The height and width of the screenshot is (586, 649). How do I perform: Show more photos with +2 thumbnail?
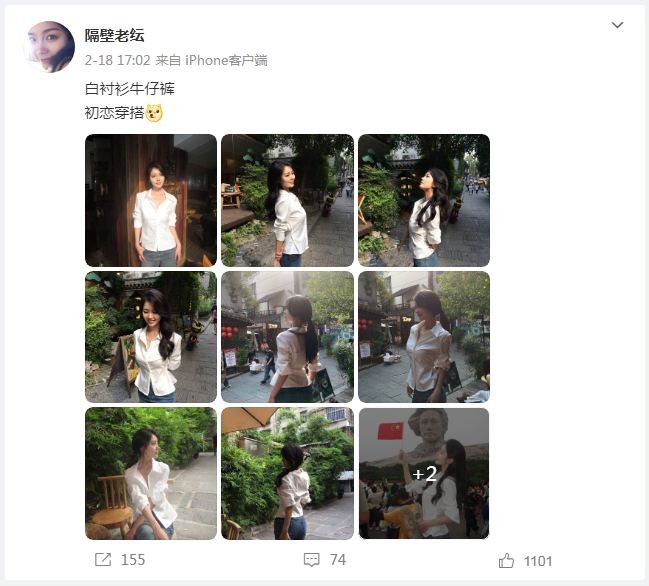424,473
